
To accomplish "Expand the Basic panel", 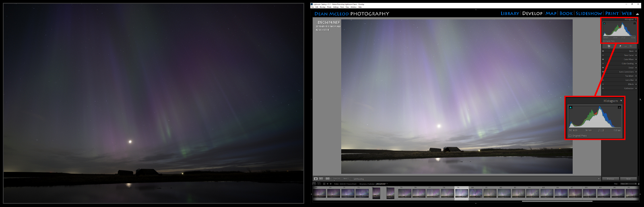I will click(636, 51).
